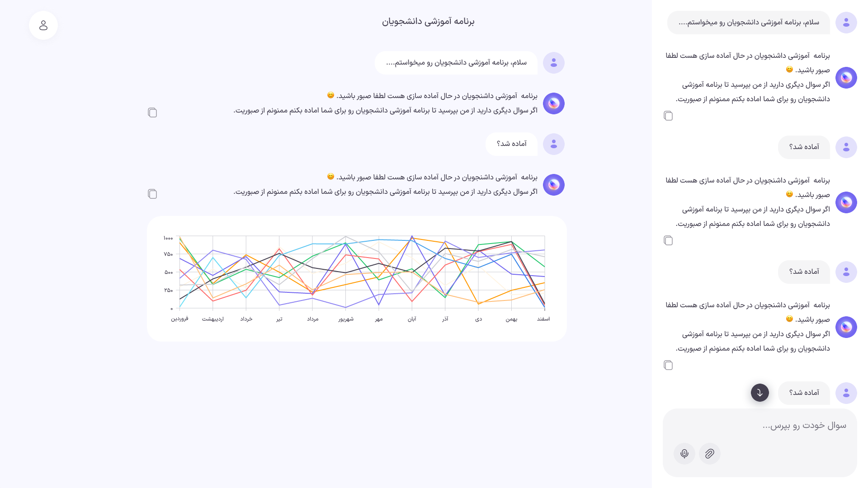This screenshot has height=488, width=868.
Task: Click the 'شهریور' label on chart axis
Action: tap(346, 319)
